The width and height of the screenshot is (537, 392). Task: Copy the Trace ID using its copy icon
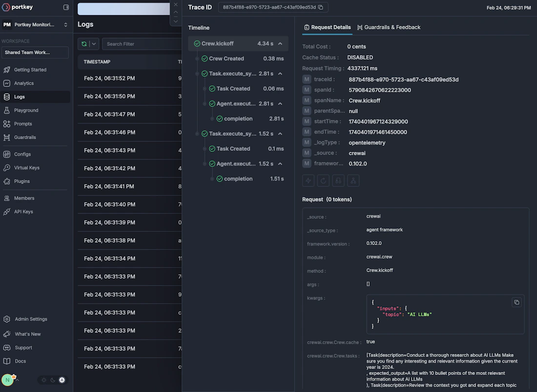[320, 7]
